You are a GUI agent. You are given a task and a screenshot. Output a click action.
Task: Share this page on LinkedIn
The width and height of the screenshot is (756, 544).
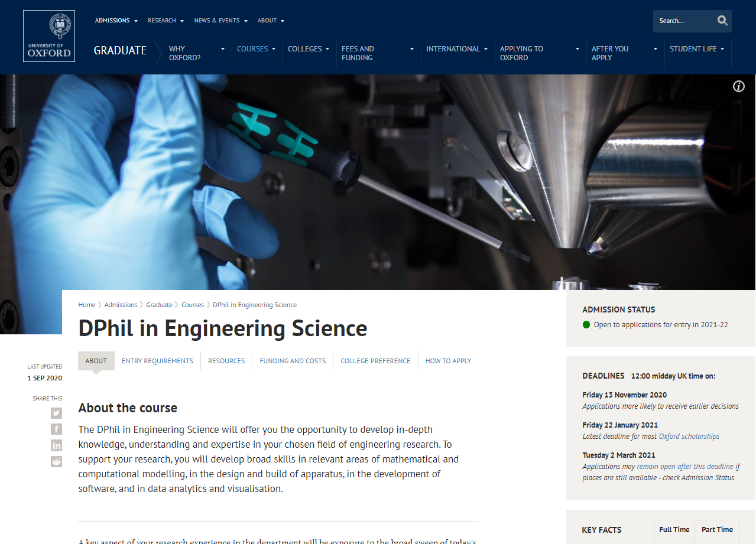pyautogui.click(x=56, y=445)
